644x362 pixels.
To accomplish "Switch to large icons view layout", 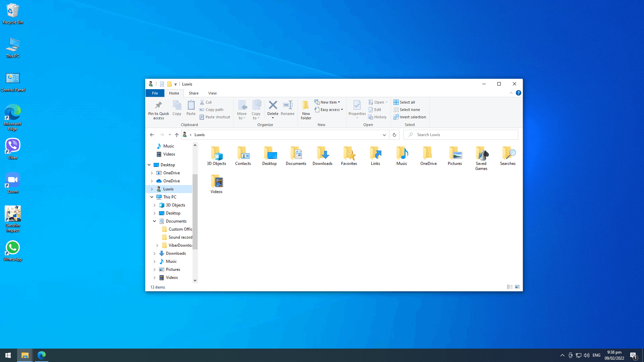I will pos(517,287).
